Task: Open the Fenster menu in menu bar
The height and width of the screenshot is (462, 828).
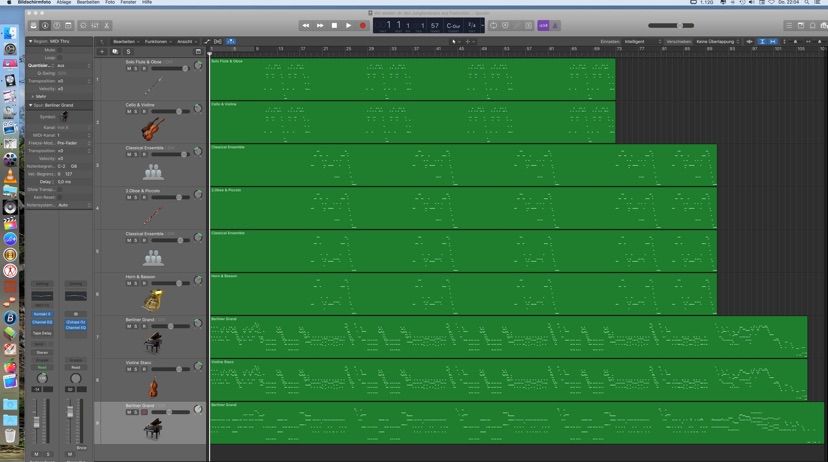Action: [x=128, y=3]
